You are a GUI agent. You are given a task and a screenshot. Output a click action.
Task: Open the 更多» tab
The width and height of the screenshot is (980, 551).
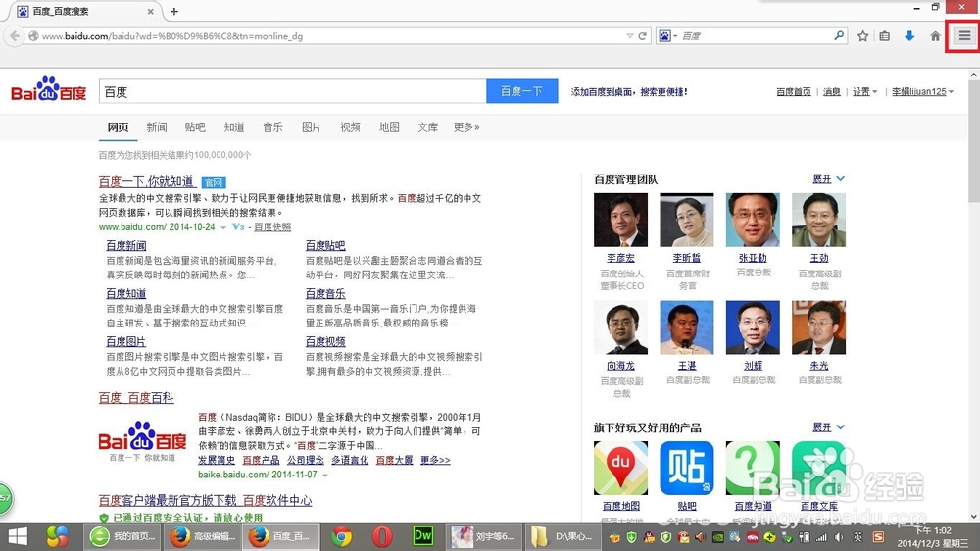point(466,127)
